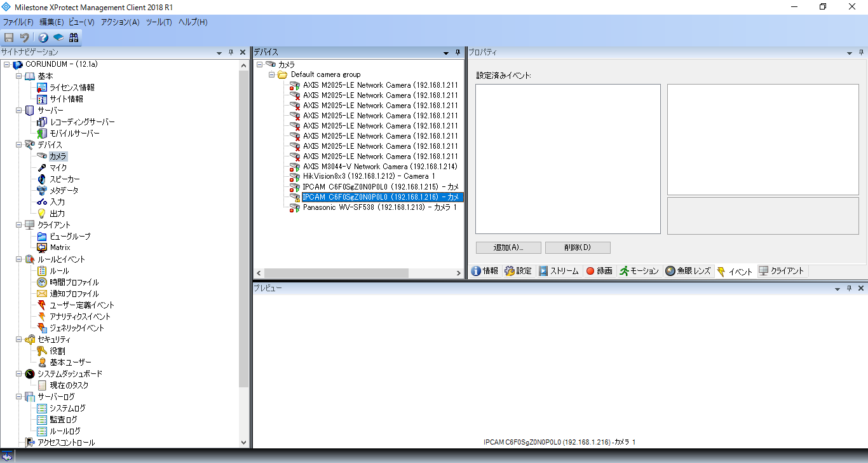The height and width of the screenshot is (463, 868).
Task: Open 基本ユーザー under セキュリティ
Action: click(71, 363)
